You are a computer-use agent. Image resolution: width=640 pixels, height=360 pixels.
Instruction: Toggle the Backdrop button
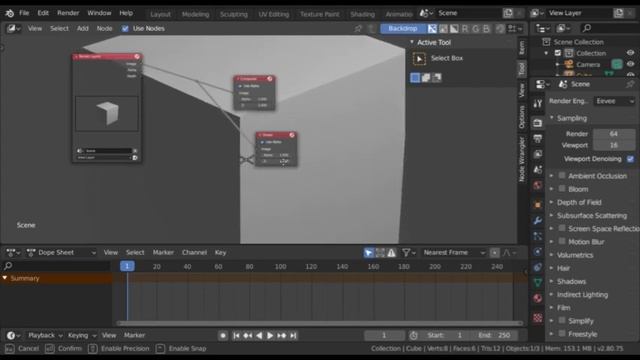click(402, 29)
